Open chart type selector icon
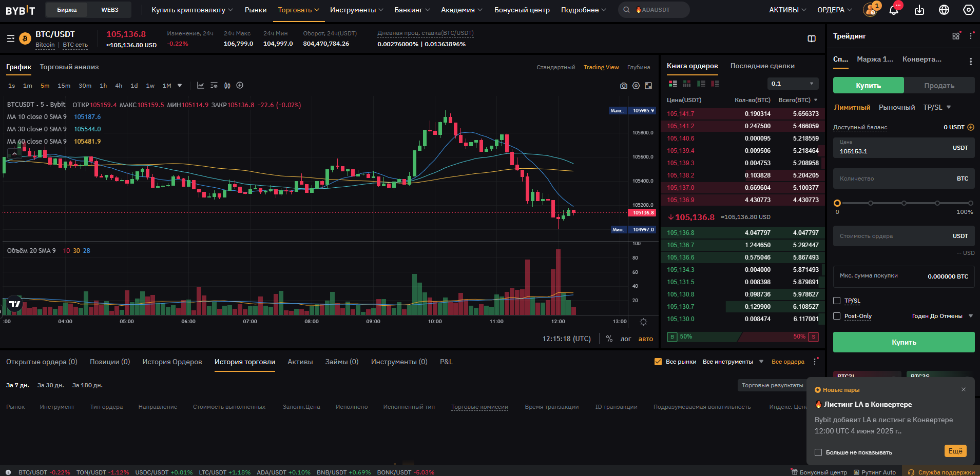 click(x=200, y=86)
